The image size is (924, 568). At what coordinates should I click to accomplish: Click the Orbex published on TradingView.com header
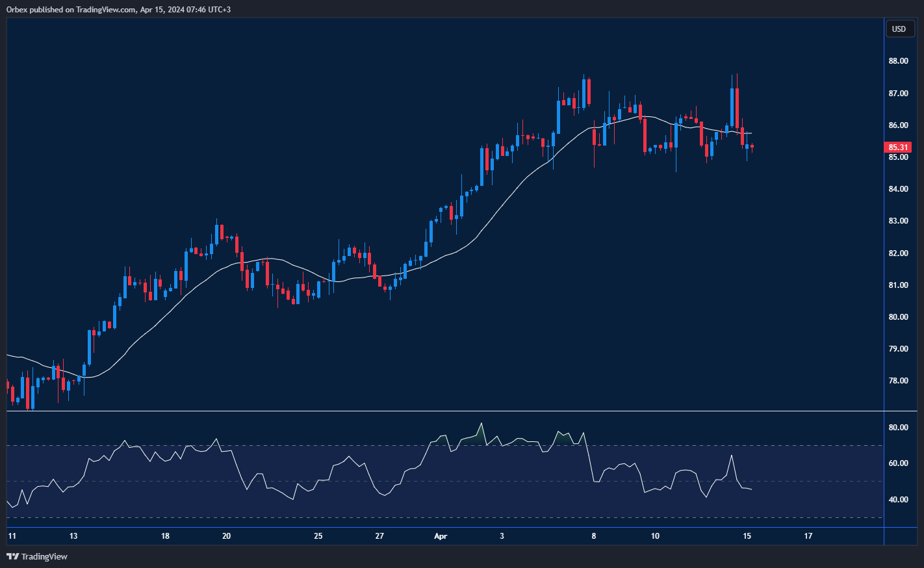pos(118,10)
